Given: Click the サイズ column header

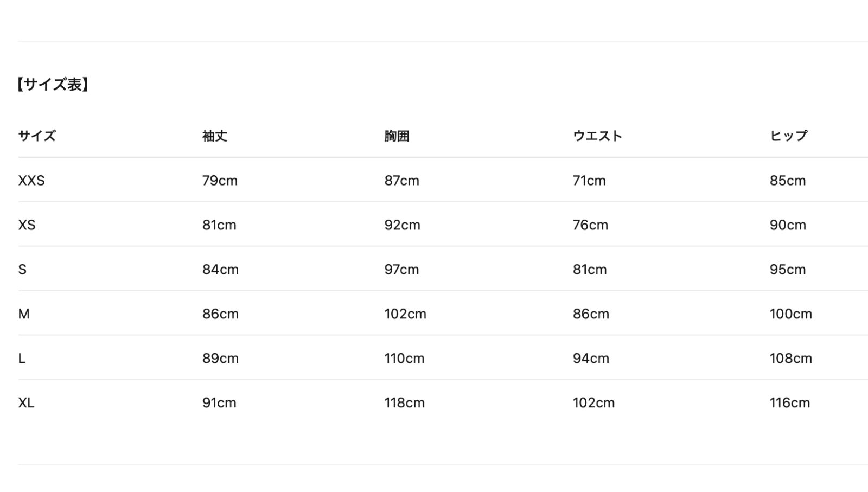Looking at the screenshot, I should tap(37, 136).
